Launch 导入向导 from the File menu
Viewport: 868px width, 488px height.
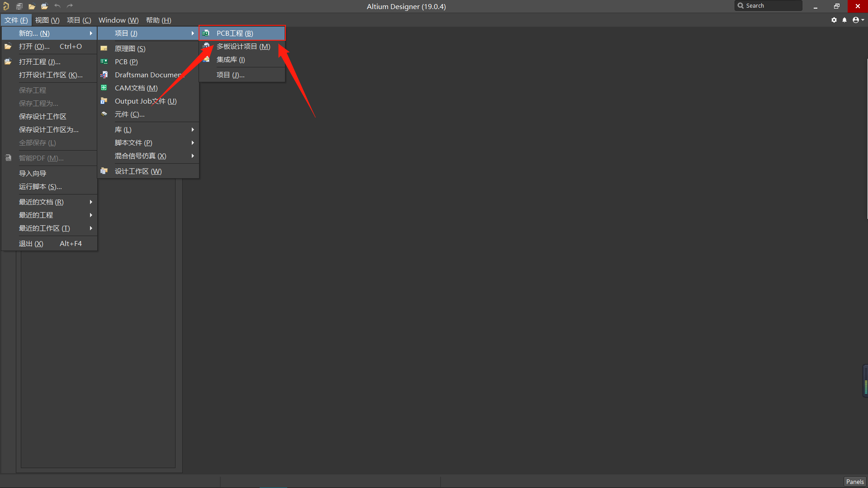click(49, 173)
